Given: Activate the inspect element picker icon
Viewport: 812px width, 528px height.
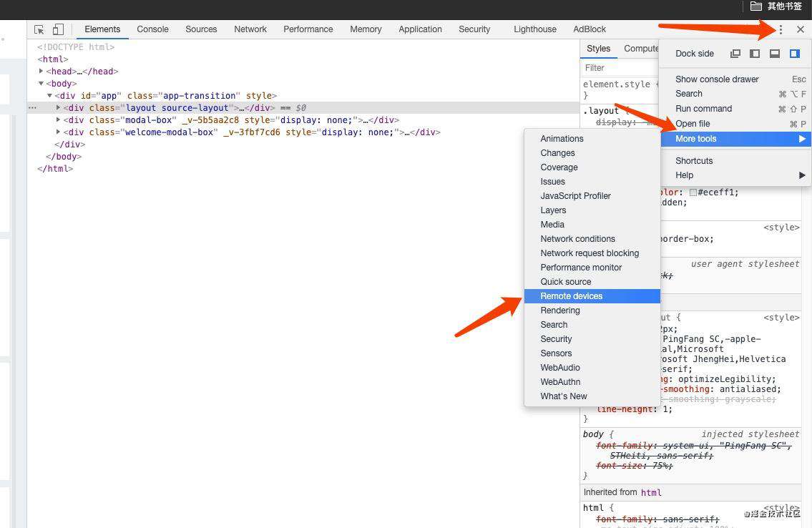Looking at the screenshot, I should [39, 29].
